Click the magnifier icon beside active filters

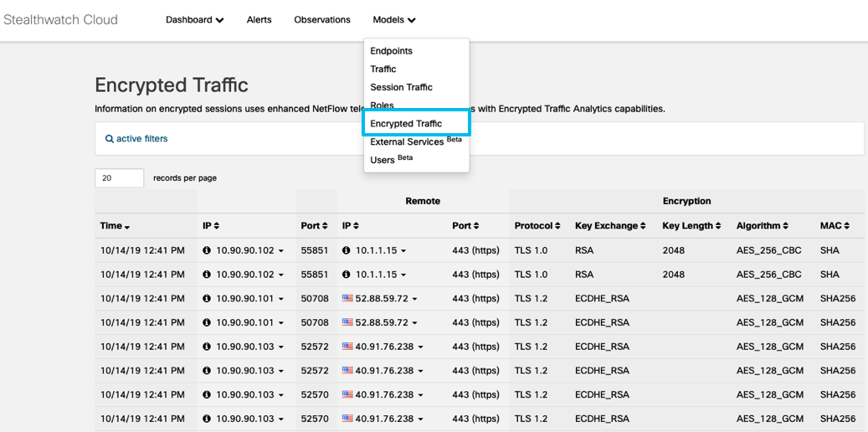pos(110,139)
